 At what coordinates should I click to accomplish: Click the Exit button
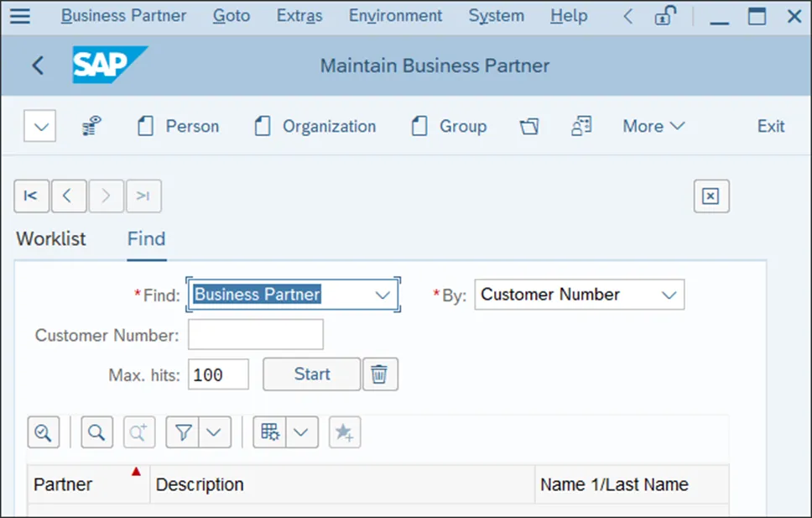771,126
